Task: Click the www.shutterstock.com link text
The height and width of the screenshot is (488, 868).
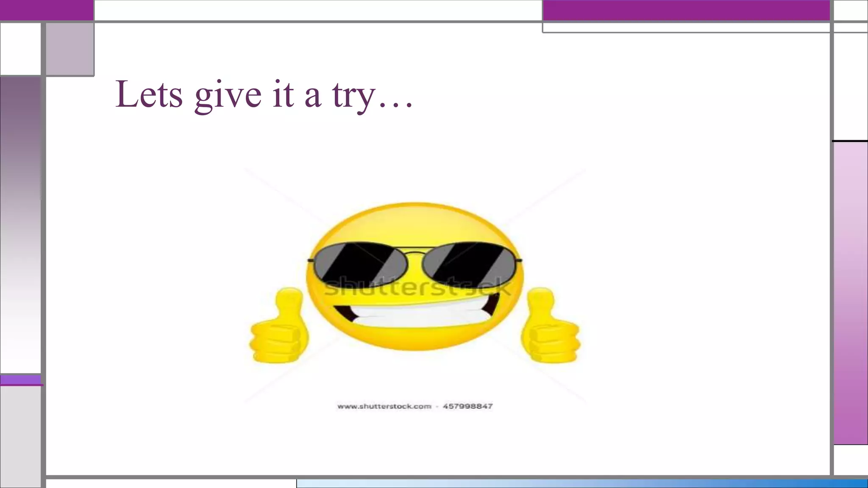Action: click(x=384, y=406)
